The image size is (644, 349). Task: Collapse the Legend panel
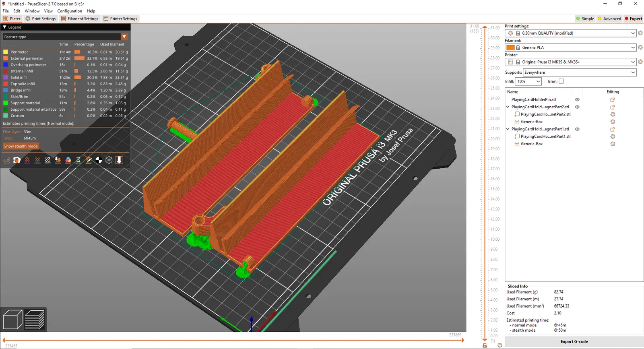[4, 27]
